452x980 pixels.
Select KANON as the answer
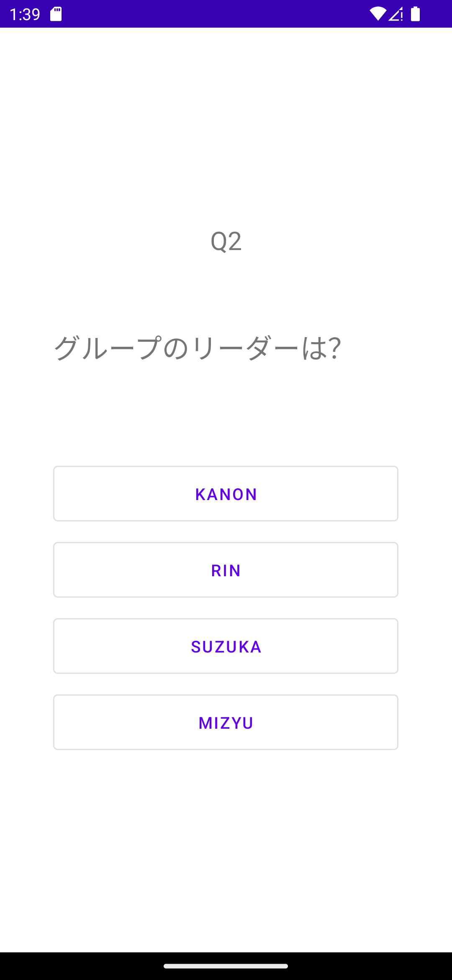[226, 494]
